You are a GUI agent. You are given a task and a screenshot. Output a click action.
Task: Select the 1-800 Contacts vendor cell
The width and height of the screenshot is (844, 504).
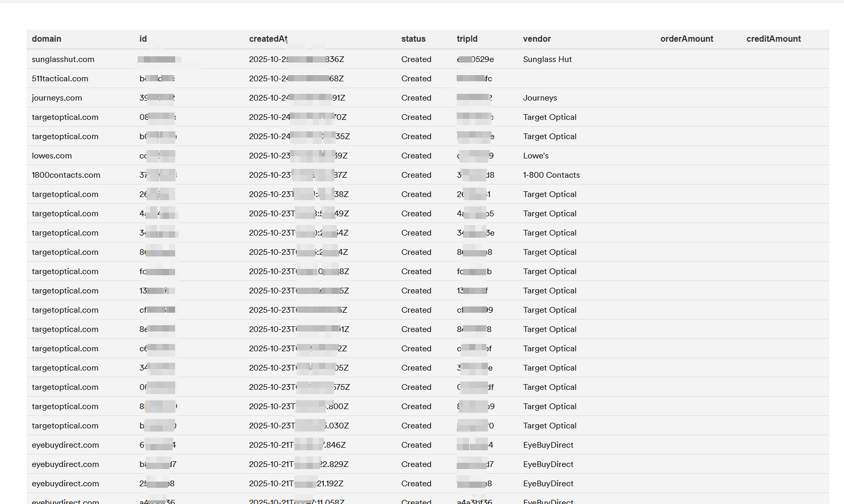[x=551, y=175]
